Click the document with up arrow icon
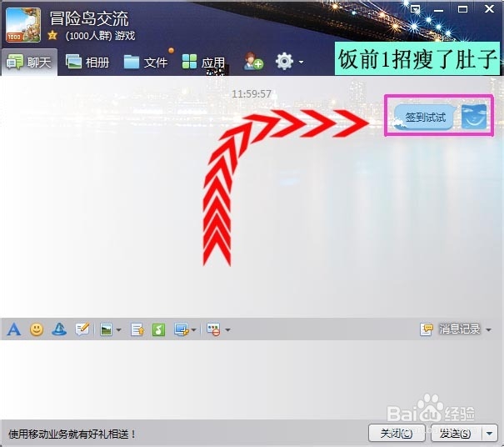Viewport: 504px width, 447px height. coord(137,329)
